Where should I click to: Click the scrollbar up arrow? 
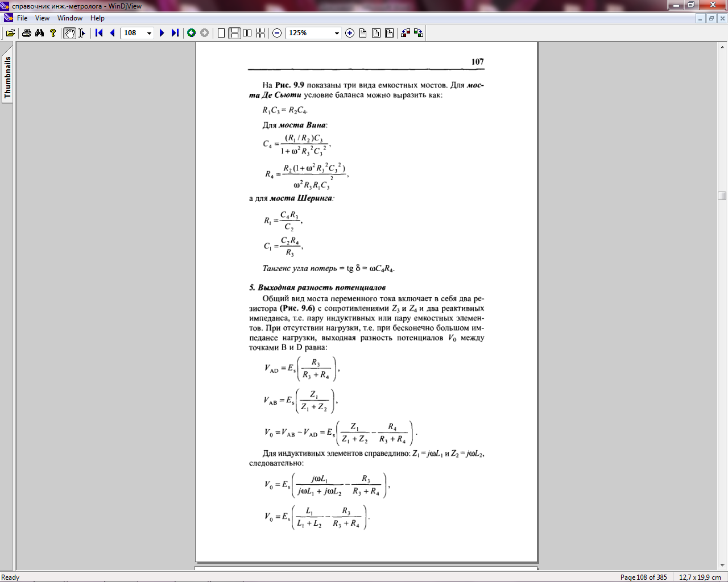pos(722,47)
